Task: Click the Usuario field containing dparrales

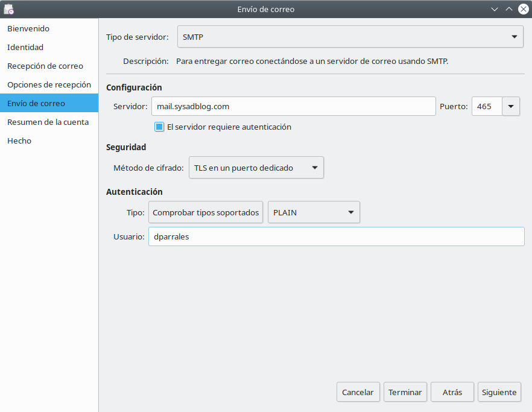Action: [x=336, y=236]
